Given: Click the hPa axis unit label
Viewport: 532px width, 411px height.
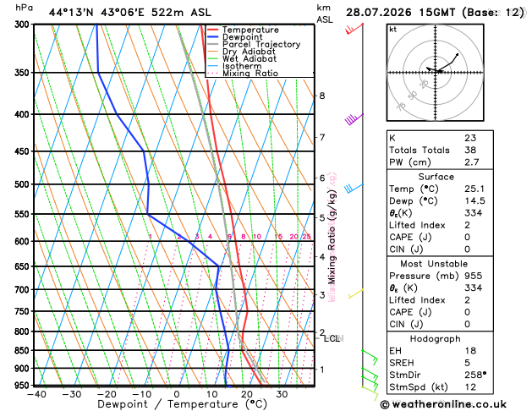Looking at the screenshot, I should pos(24,8).
